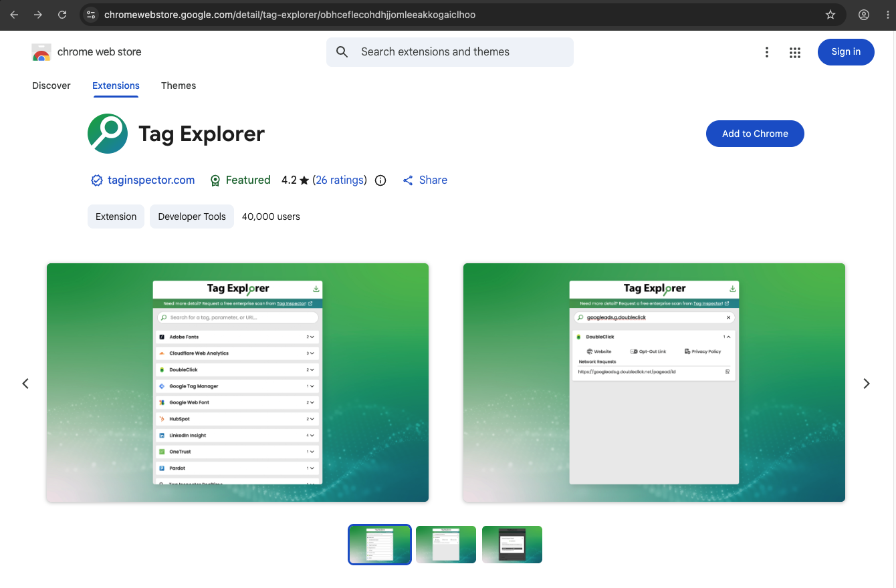Image resolution: width=896 pixels, height=588 pixels.
Task: Show rating info via the info icon
Action: (380, 180)
